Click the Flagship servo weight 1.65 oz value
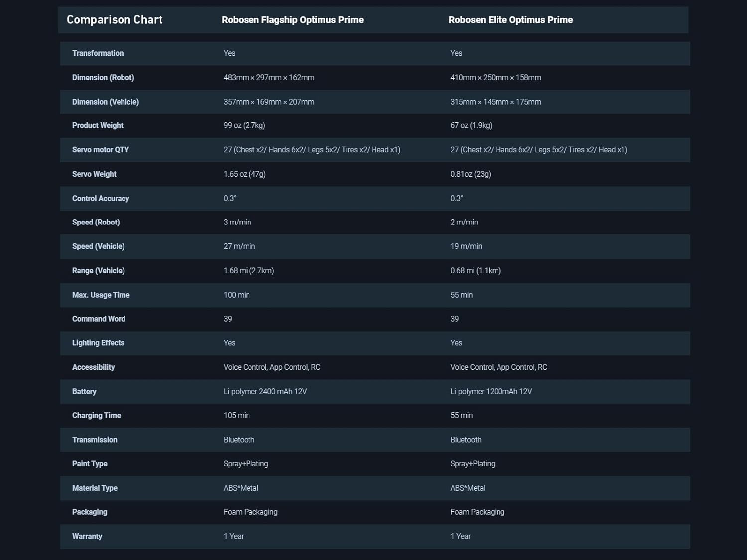Image resolution: width=747 pixels, height=560 pixels. 245,174
